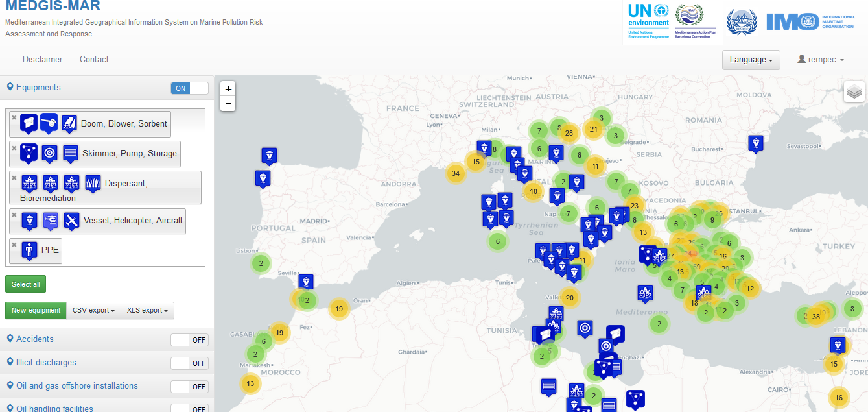This screenshot has height=412, width=868.
Task: Switch on the Illicit discharges toggle
Action: click(189, 363)
